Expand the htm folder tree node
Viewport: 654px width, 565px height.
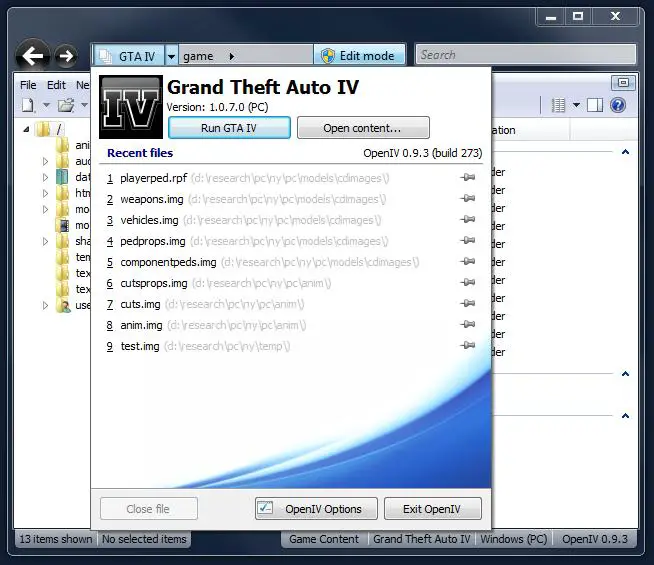pyautogui.click(x=45, y=193)
